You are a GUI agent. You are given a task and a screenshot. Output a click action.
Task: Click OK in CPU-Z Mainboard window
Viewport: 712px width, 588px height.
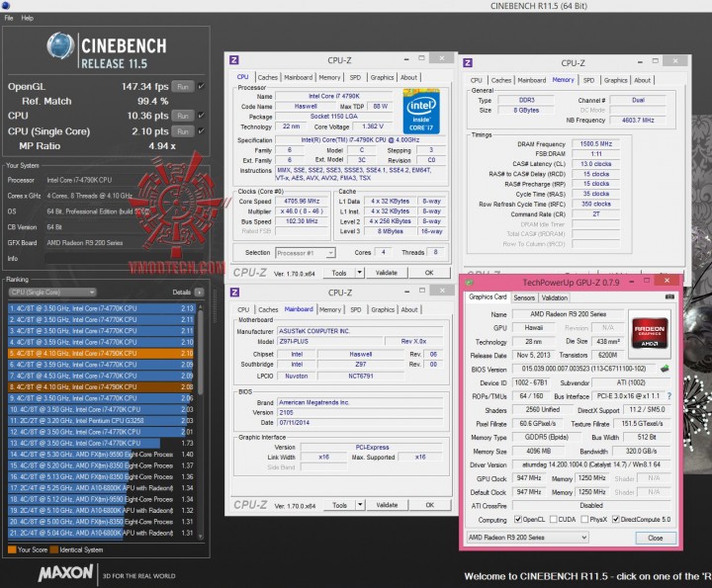tap(429, 505)
